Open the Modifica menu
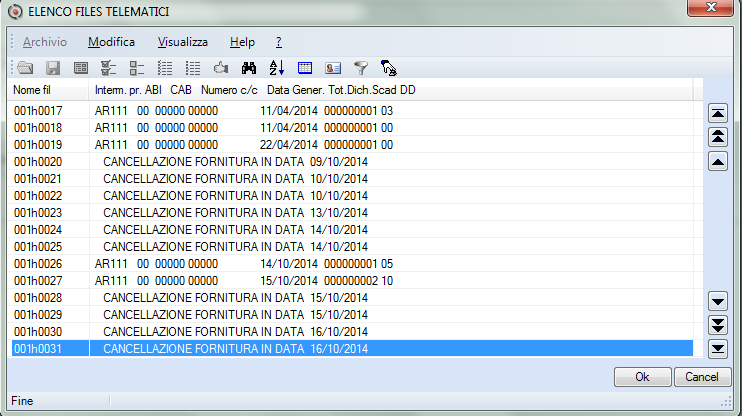The width and height of the screenshot is (742, 416). coord(112,42)
